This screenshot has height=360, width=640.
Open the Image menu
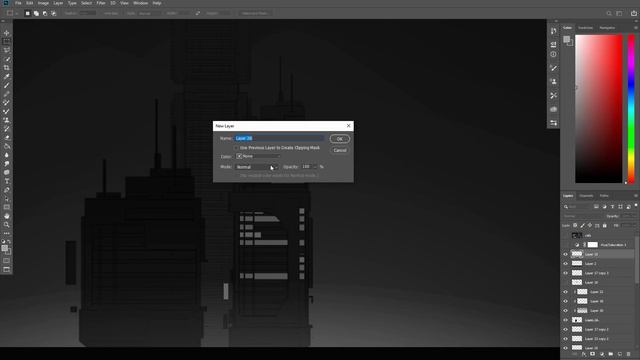43,3
